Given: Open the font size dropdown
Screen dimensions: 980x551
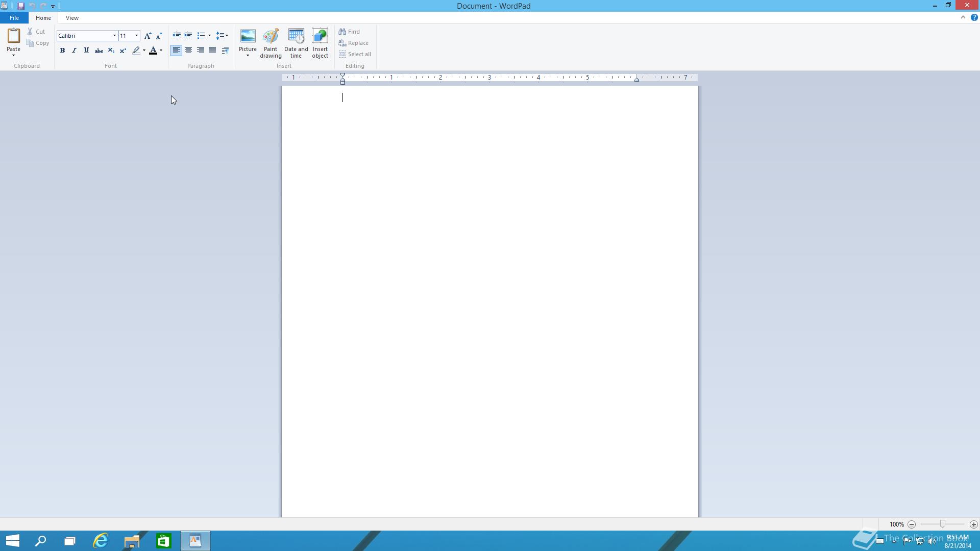Looking at the screenshot, I should click(136, 36).
